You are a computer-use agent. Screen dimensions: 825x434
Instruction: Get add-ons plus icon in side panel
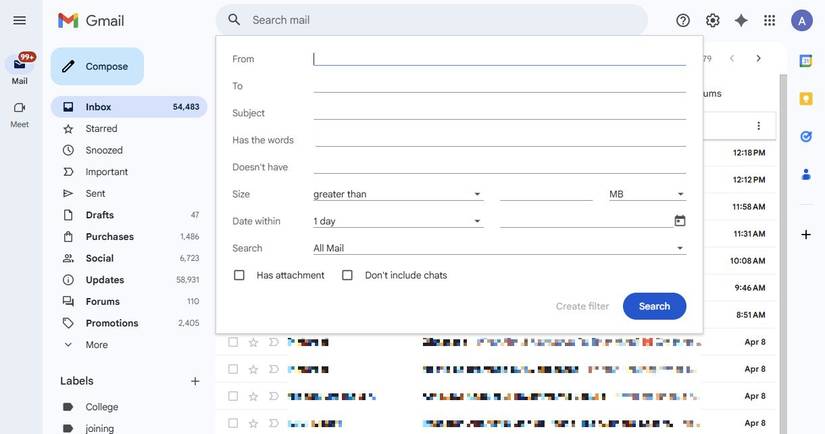806,235
